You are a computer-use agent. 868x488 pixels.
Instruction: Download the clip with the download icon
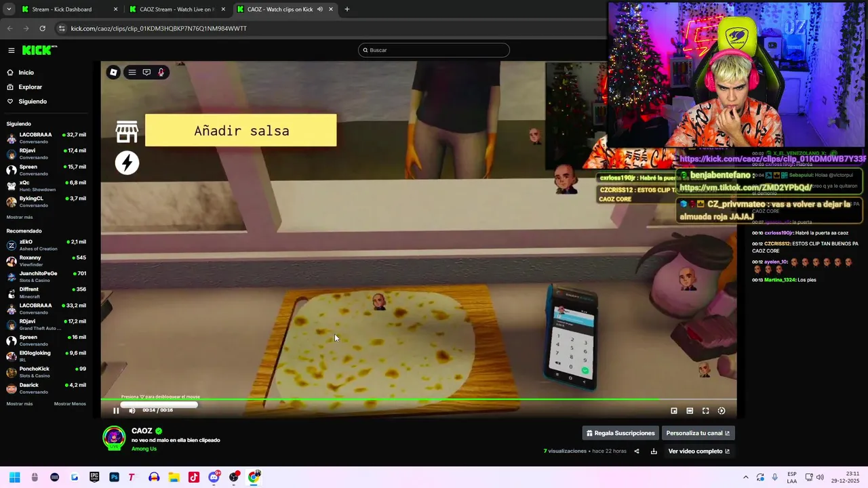point(654,451)
